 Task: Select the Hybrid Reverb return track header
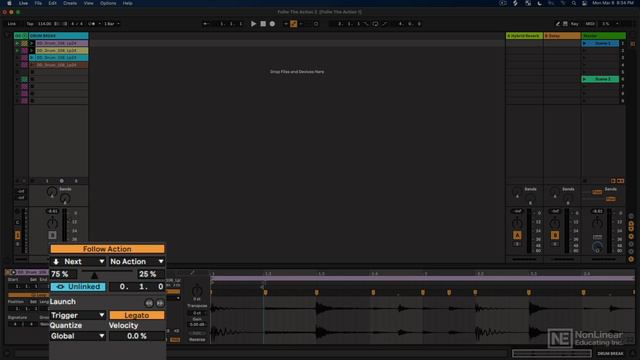(x=524, y=36)
